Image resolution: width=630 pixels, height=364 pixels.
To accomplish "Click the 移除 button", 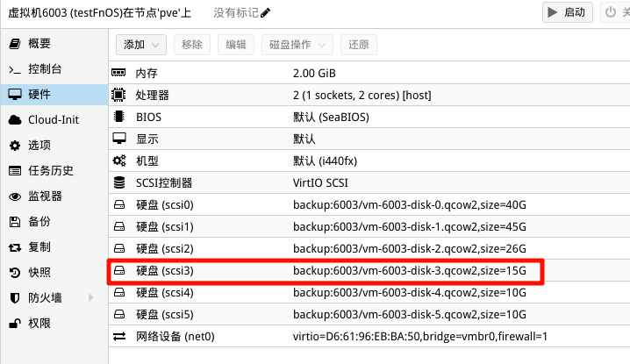I will [x=191, y=45].
